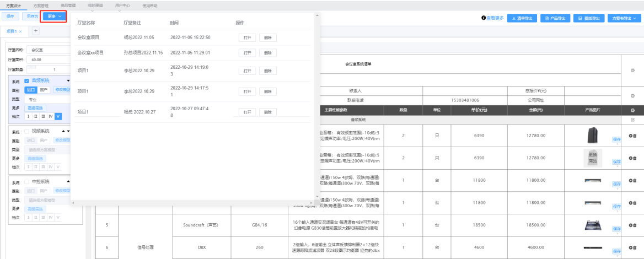
Task: Click the 厅堂名称 input with 会议室
Action: [x=49, y=50]
